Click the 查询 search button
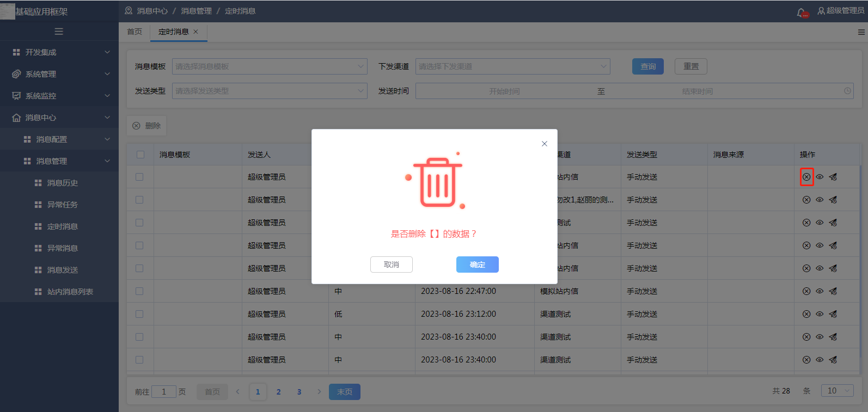 [648, 66]
